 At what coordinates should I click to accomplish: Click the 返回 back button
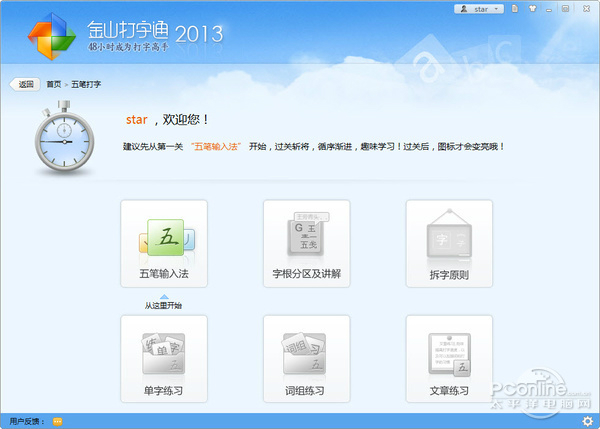[25, 84]
